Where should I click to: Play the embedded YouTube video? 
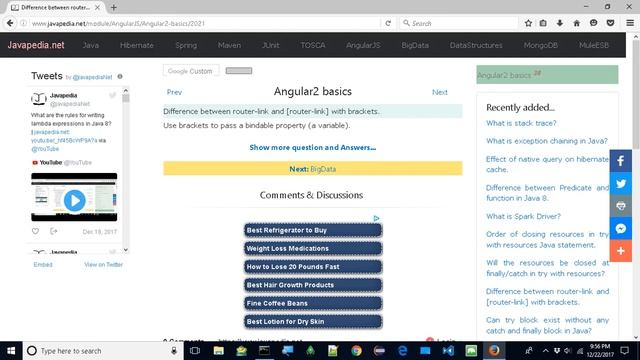click(74, 200)
